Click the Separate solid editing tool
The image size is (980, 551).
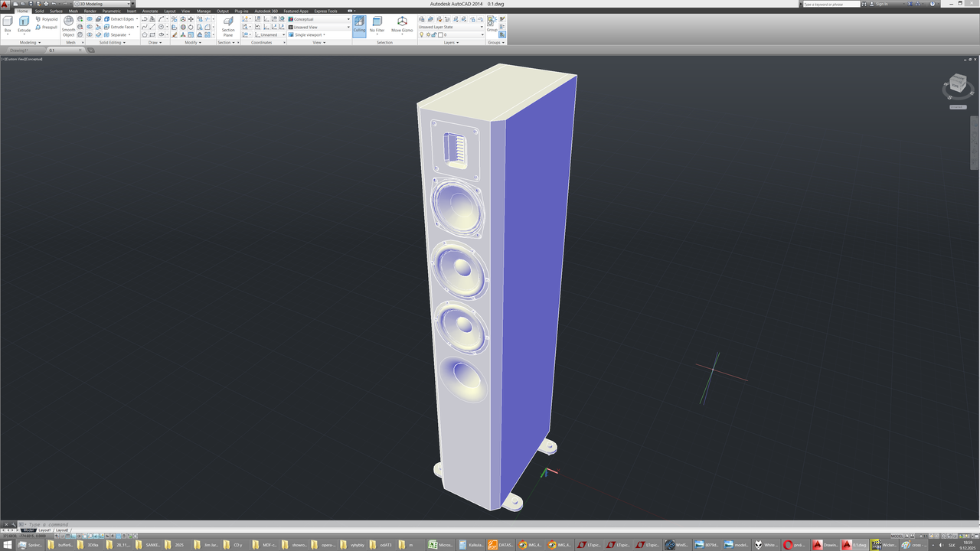coord(117,34)
